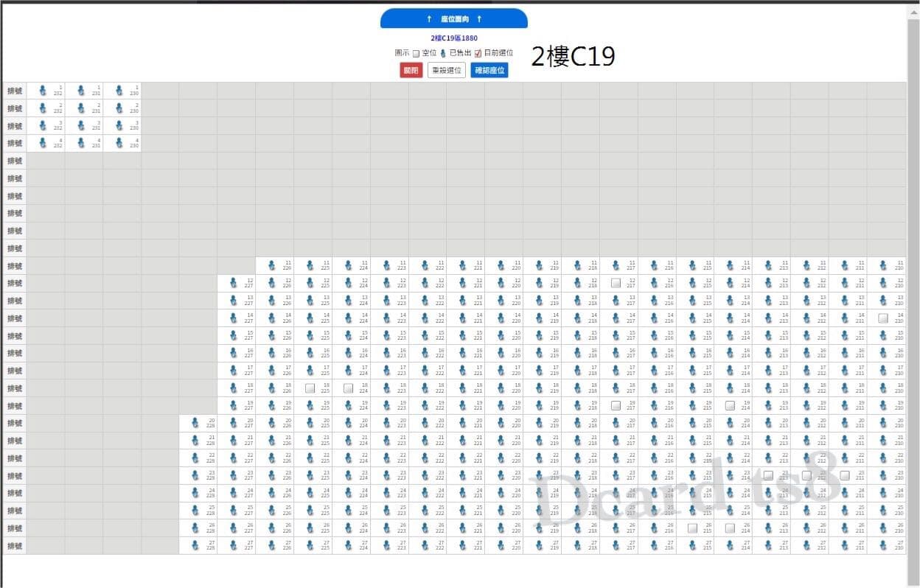Confirm seats with 確認座位 button
The height and width of the screenshot is (588, 920).
coord(489,71)
